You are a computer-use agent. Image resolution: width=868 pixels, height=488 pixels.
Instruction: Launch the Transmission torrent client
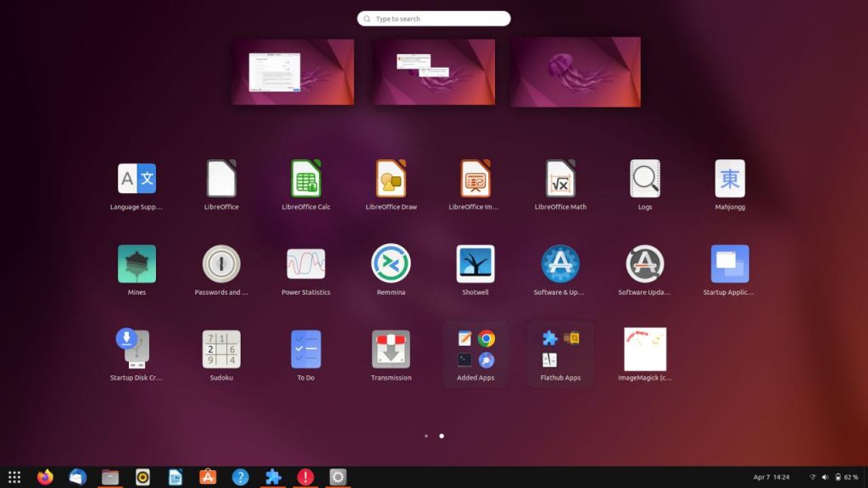coord(390,349)
